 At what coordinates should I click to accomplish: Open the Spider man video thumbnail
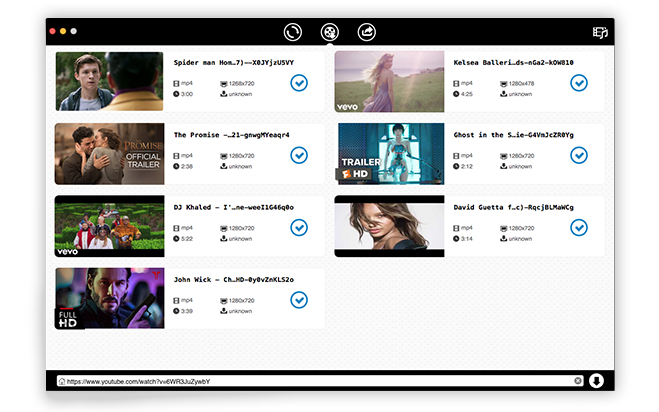pos(109,81)
